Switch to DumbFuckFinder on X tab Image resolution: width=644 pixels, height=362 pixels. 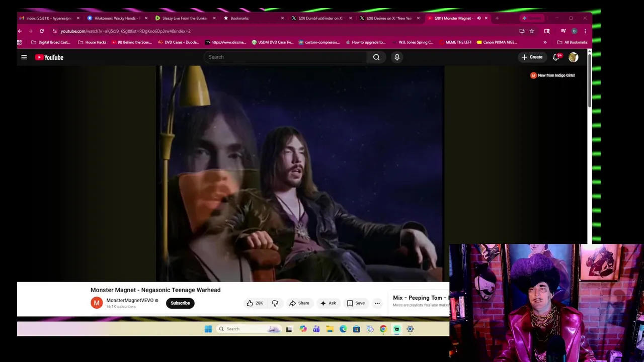click(321, 18)
